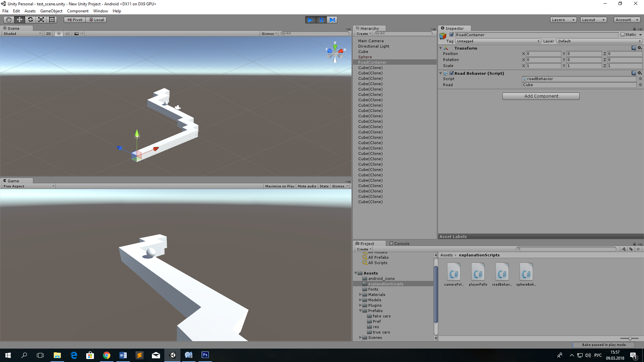Click the Rect Transform tool icon
Screen dimensions: 644x362
(x=52, y=19)
